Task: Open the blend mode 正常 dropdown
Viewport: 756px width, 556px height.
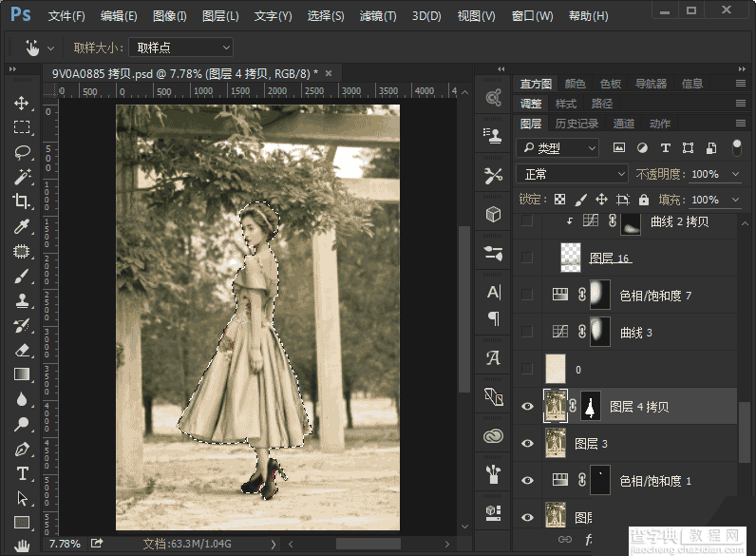Action: [x=573, y=174]
